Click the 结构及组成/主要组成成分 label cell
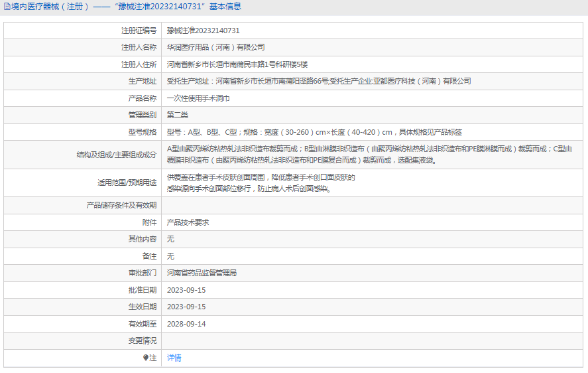Image resolution: width=588 pixels, height=373 pixels. pyautogui.click(x=82, y=155)
